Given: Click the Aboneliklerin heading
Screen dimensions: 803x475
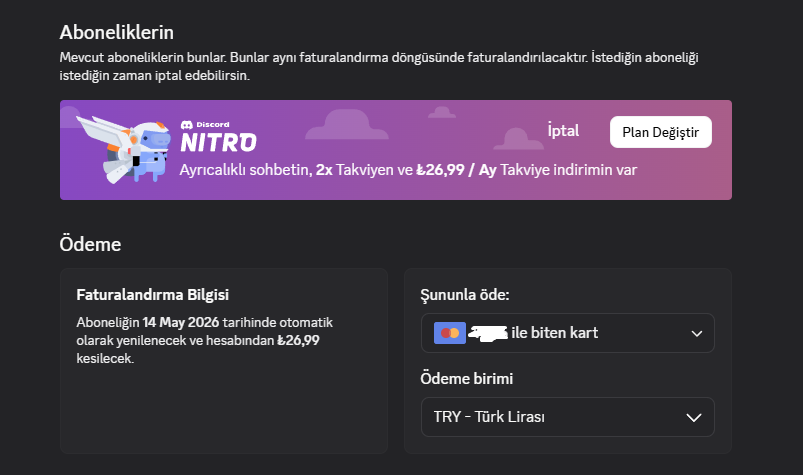Looking at the screenshot, I should (x=117, y=33).
